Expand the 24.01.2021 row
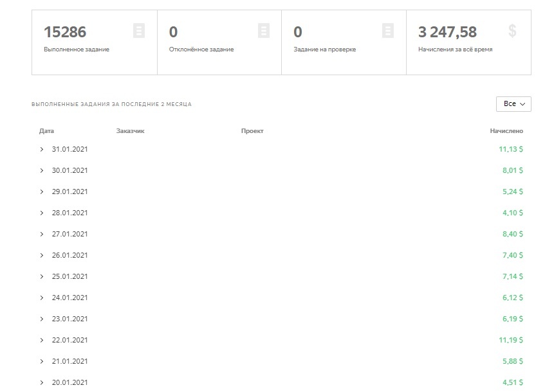Image resolution: width=554 pixels, height=392 pixels. click(42, 298)
